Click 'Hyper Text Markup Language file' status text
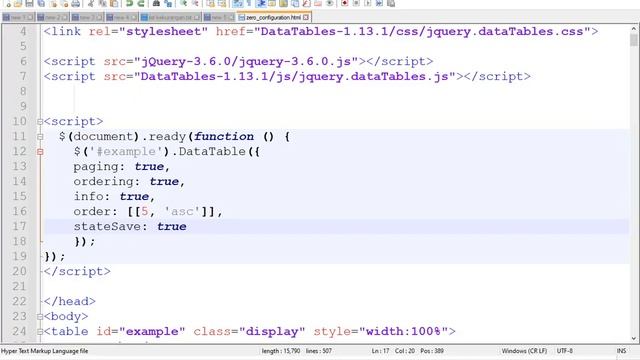Screen dimensions: 640x360 [44, 351]
